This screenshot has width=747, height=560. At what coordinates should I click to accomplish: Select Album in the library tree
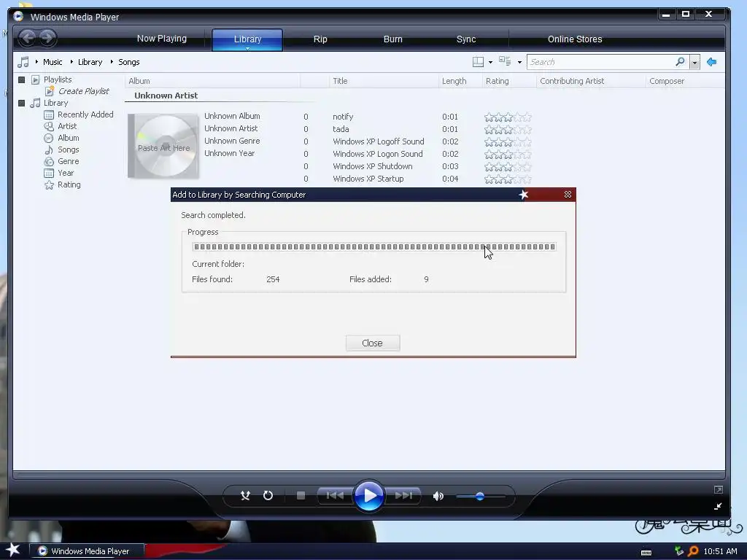pos(68,138)
